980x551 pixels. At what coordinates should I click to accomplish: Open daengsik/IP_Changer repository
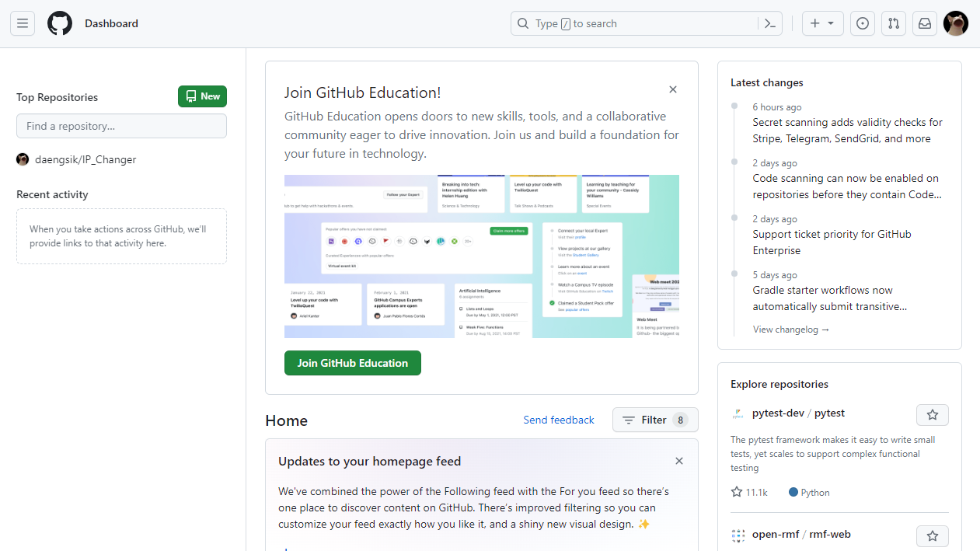tap(85, 159)
